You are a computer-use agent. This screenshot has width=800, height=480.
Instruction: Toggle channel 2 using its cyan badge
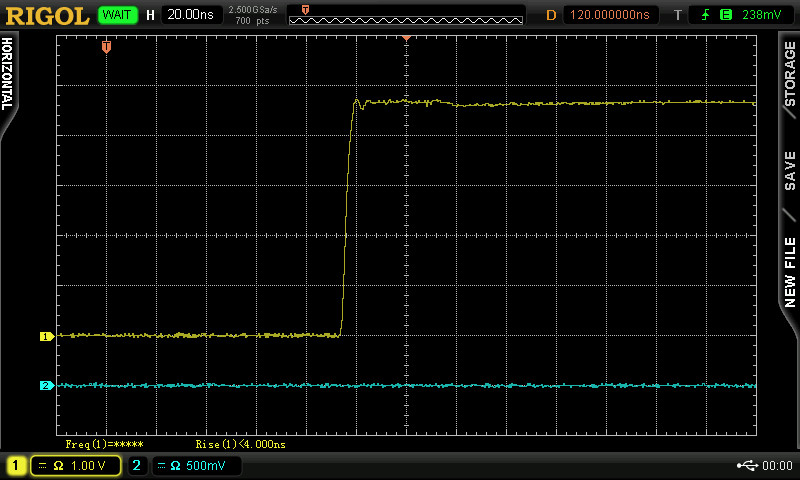(138, 465)
